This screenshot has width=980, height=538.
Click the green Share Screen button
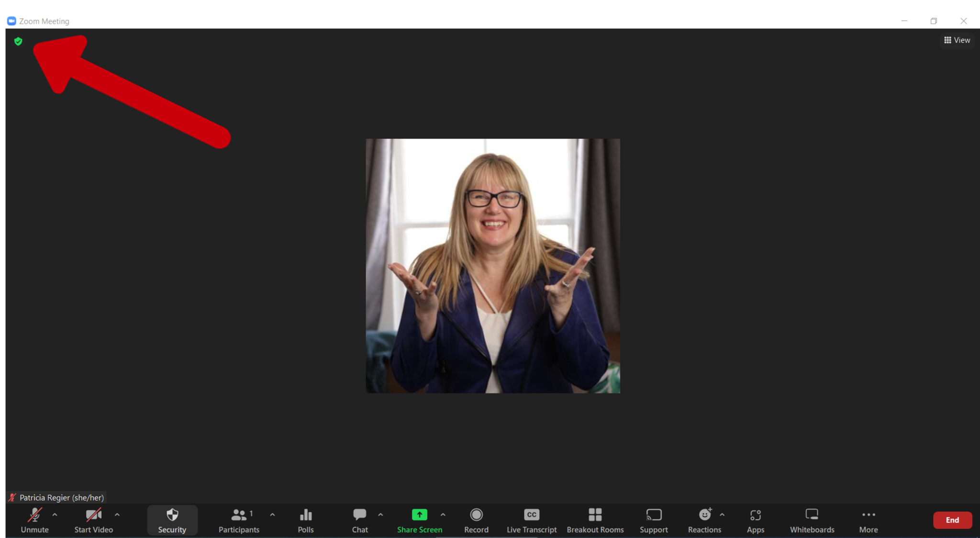[419, 520]
